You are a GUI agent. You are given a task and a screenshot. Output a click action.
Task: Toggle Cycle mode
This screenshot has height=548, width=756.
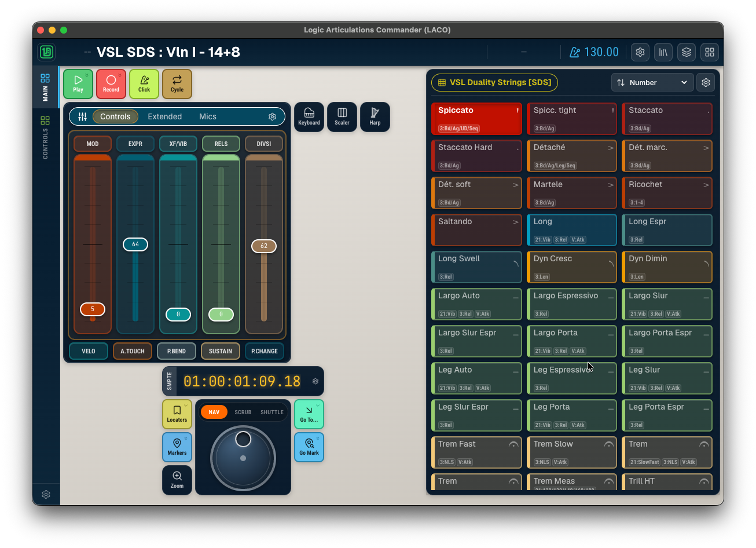(x=177, y=84)
